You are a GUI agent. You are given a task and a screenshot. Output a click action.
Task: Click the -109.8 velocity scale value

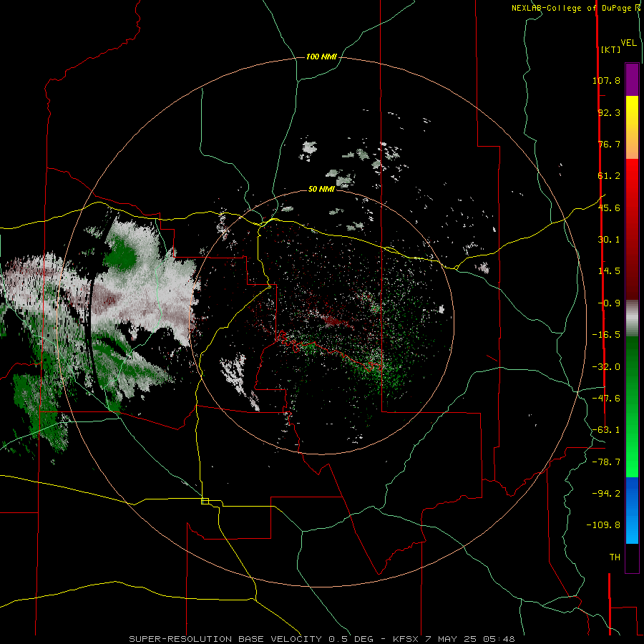pos(603,525)
